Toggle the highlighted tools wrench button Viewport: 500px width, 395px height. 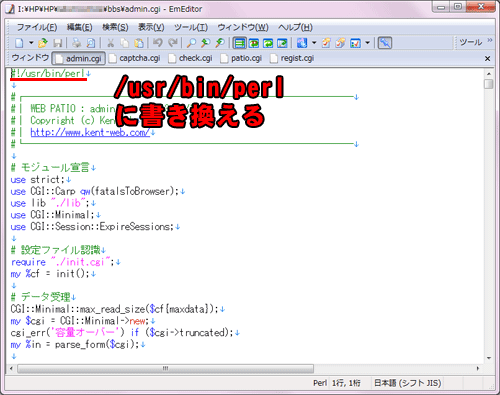[385, 43]
